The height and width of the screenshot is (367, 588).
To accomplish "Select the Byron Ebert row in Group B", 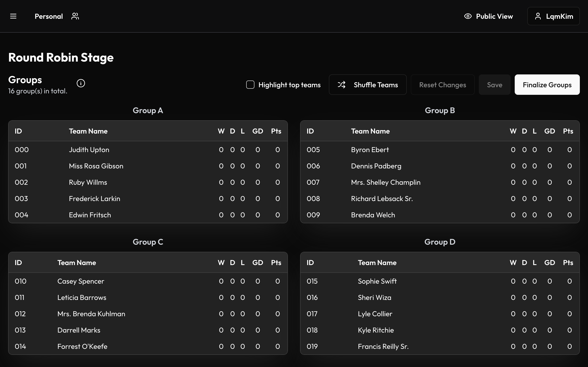I will pyautogui.click(x=440, y=150).
